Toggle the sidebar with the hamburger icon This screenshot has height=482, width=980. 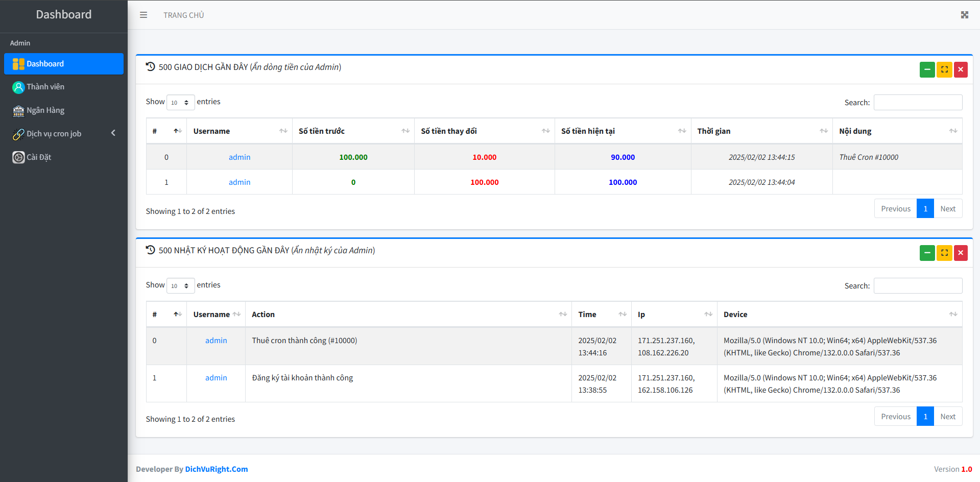point(144,15)
